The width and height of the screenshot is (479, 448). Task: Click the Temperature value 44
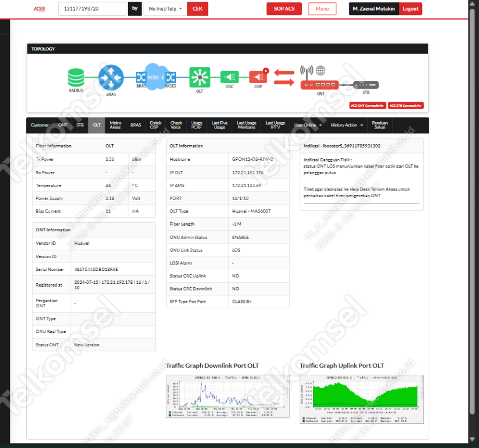click(108, 185)
